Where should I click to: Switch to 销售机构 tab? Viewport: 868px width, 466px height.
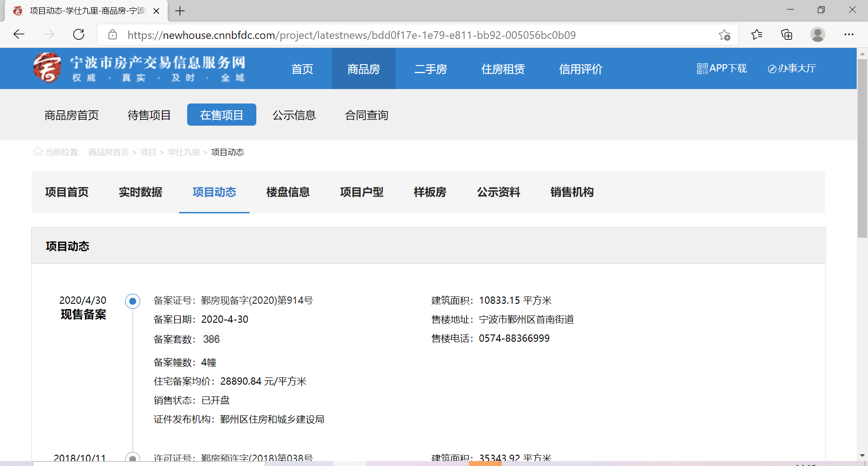tap(572, 192)
